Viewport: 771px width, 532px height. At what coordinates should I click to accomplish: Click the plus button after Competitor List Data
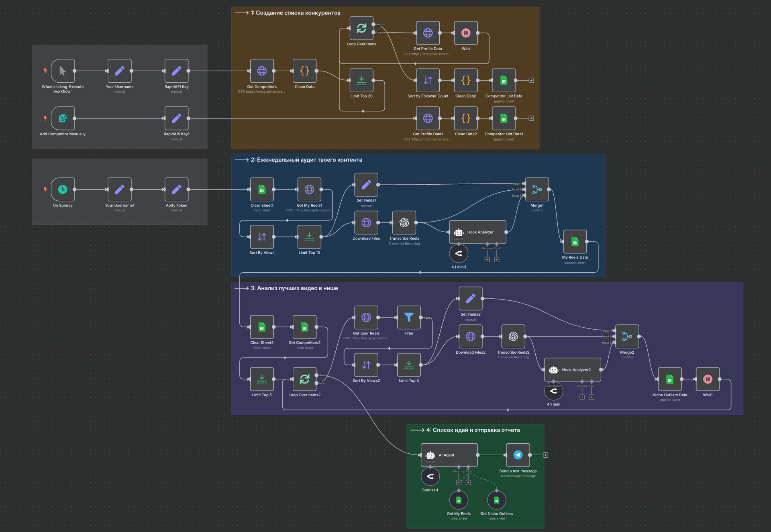[531, 80]
